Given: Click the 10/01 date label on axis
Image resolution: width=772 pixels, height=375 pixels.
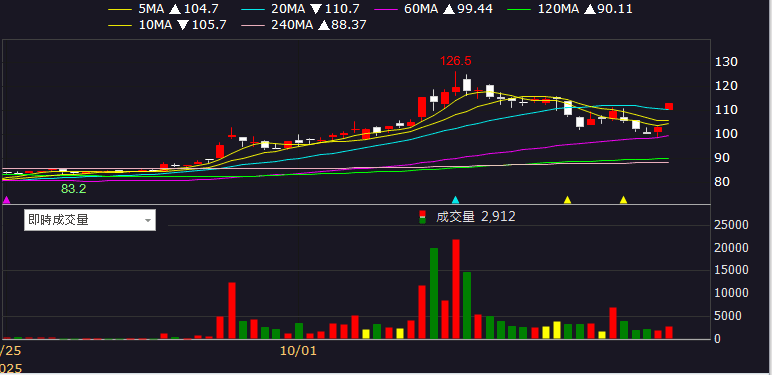Looking at the screenshot, I should pyautogui.click(x=298, y=351).
